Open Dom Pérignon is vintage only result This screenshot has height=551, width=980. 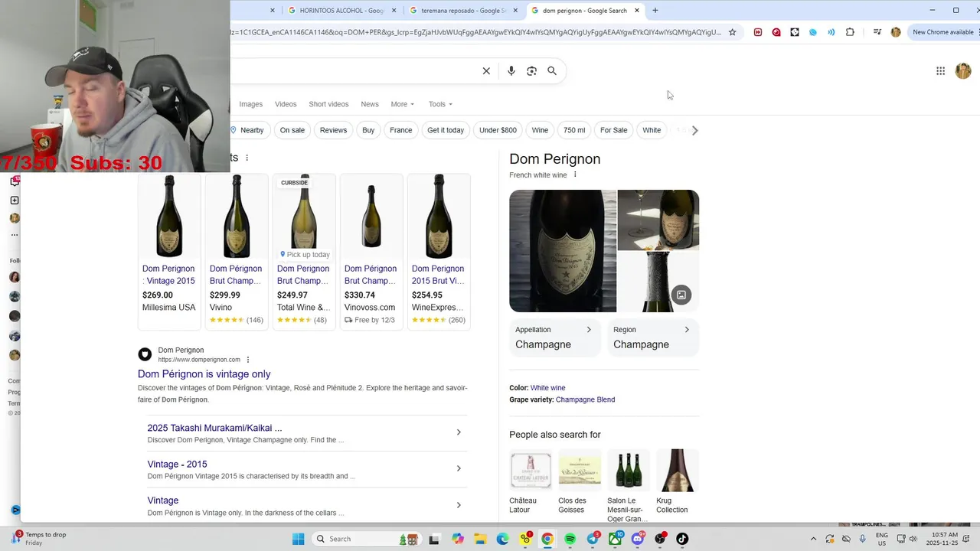click(x=204, y=374)
